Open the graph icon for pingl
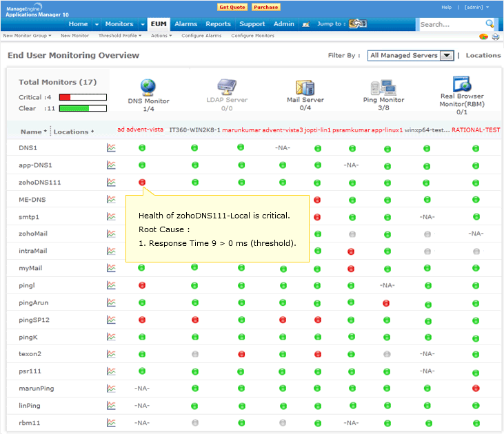 tap(111, 285)
